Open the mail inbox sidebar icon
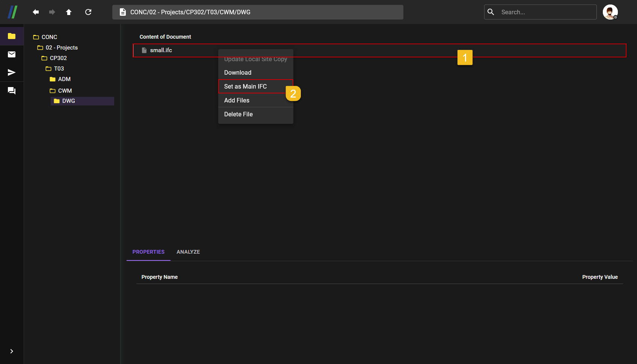 (x=12, y=54)
